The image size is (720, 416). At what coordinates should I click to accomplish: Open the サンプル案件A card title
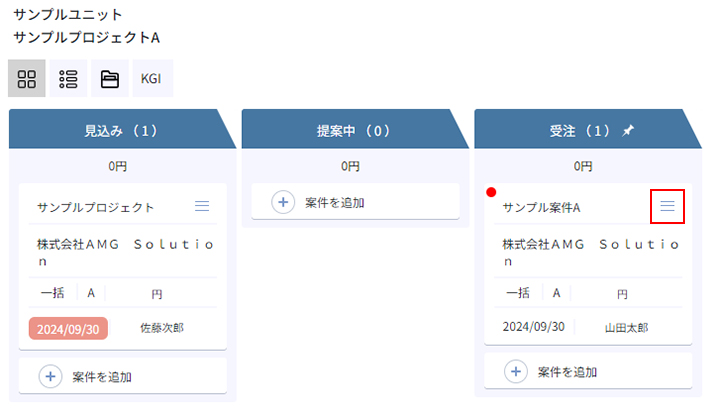[541, 208]
